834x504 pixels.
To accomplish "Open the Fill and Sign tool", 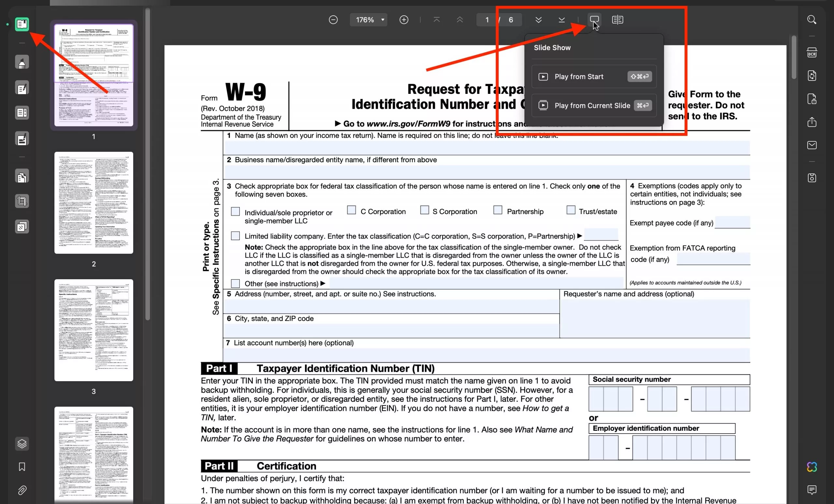I will point(22,139).
